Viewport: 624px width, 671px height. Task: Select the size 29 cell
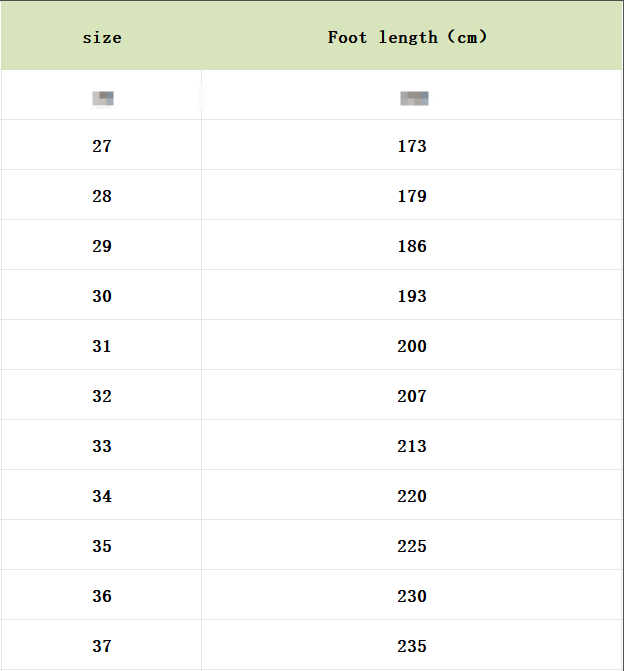coord(102,246)
